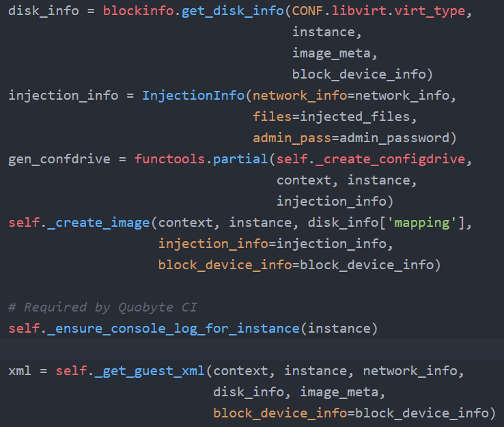Click 'injection_info)' closing partial call
504x427 pixels.
pyautogui.click(x=335, y=202)
